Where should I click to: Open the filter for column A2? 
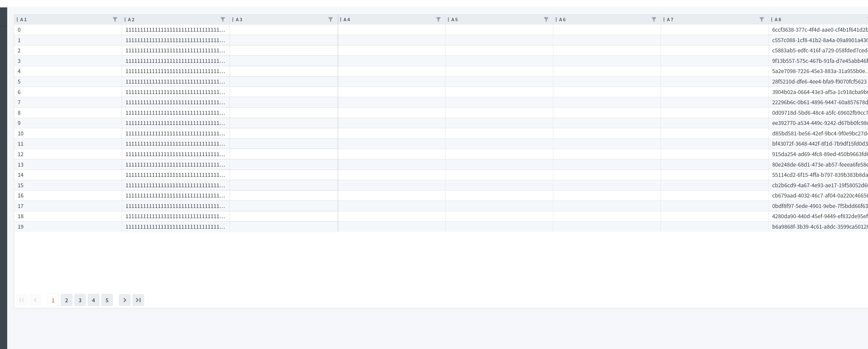pos(223,19)
